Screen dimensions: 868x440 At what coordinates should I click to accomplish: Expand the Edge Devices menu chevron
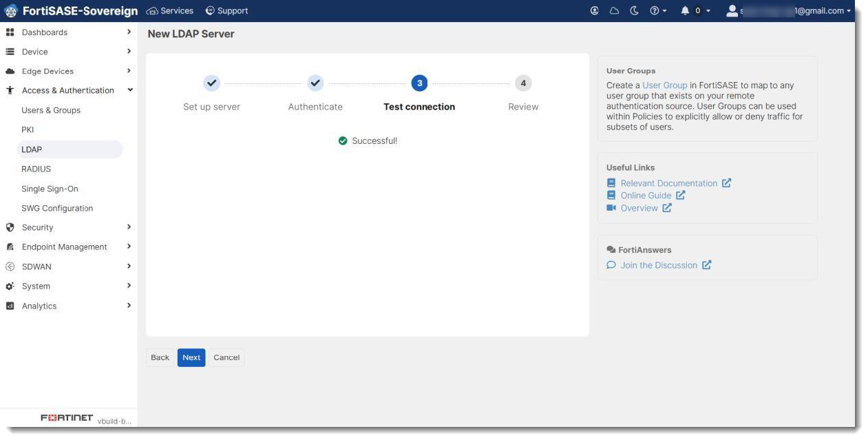point(129,70)
